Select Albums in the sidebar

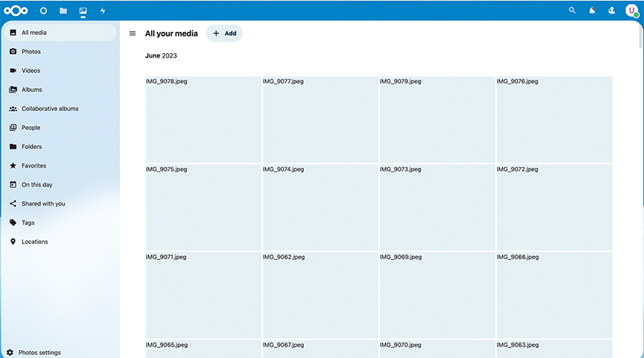coord(32,89)
